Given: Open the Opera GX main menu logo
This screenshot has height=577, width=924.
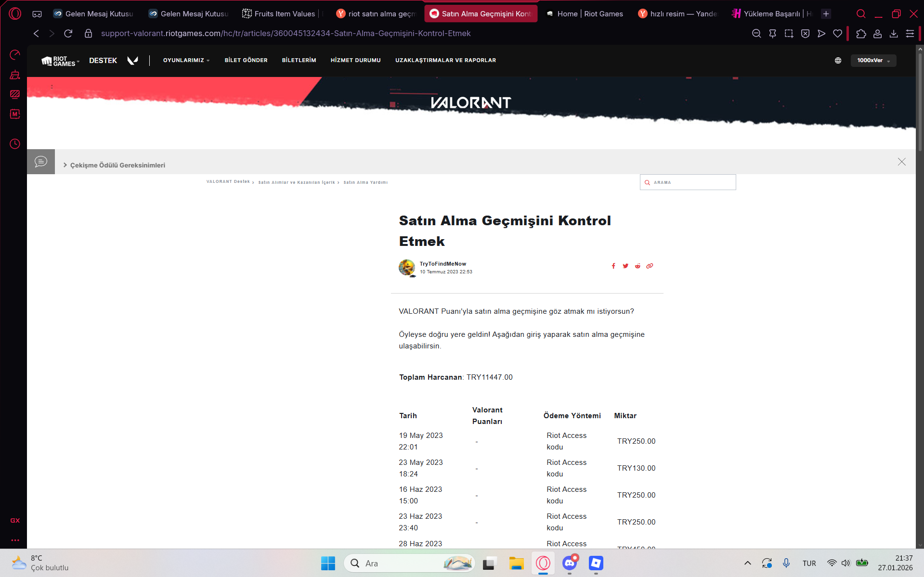Looking at the screenshot, I should 15,13.
